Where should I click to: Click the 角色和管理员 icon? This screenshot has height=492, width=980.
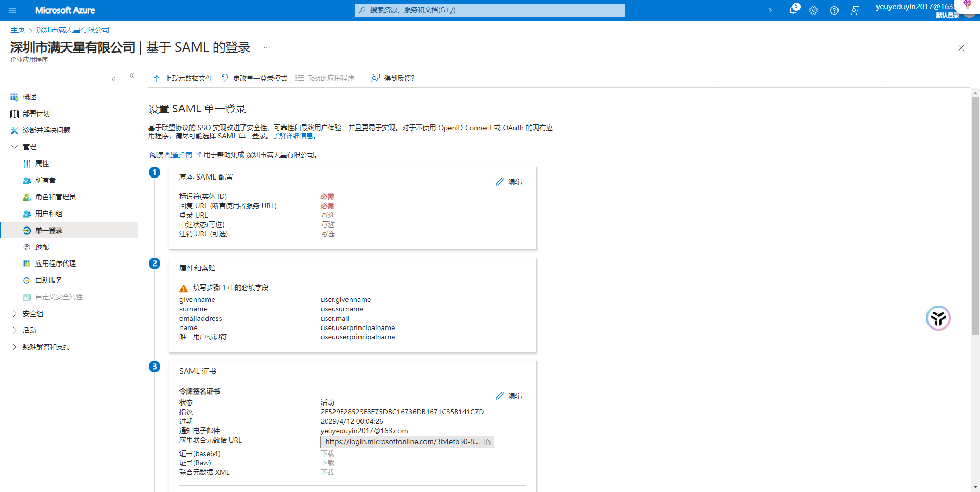pos(27,197)
